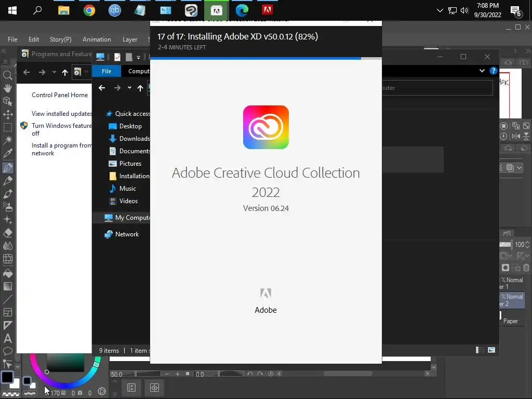Click the File tab in File Explorer

pos(107,71)
